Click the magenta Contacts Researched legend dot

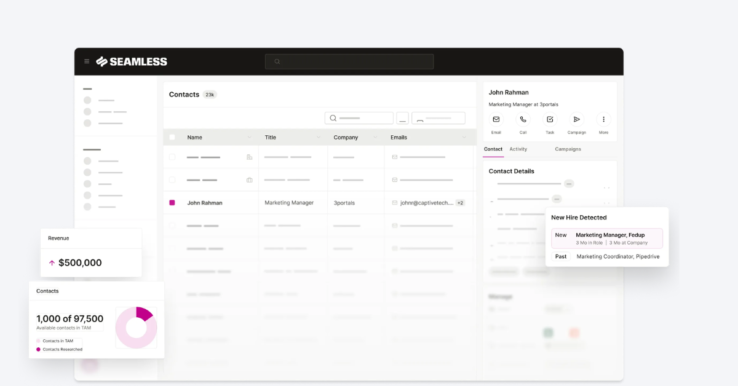coord(39,349)
